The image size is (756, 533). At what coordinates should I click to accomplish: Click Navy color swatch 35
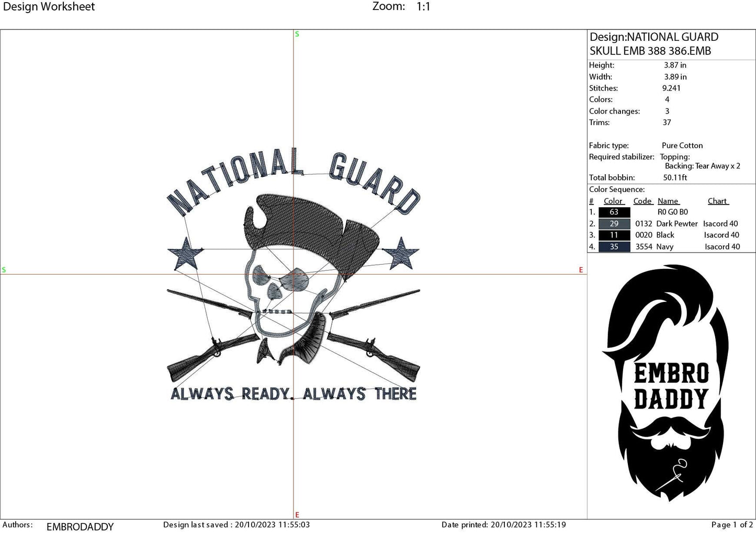tap(614, 247)
